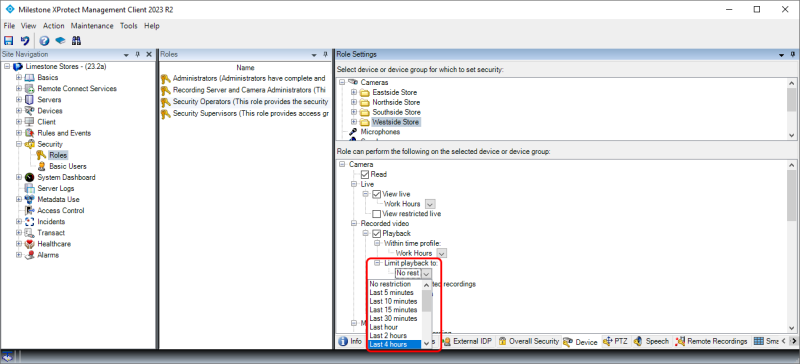Screen dimensions: 800x364
Task: Open the View live Work Hours dropdown
Action: 430,204
